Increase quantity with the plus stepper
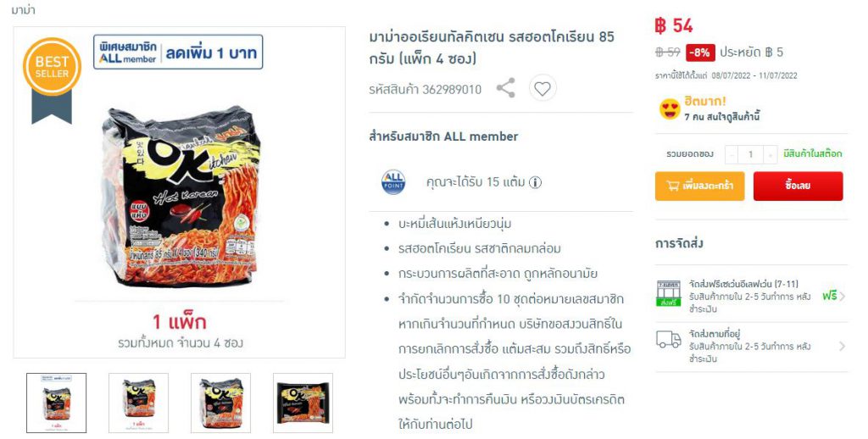868x439 pixels. 770,154
